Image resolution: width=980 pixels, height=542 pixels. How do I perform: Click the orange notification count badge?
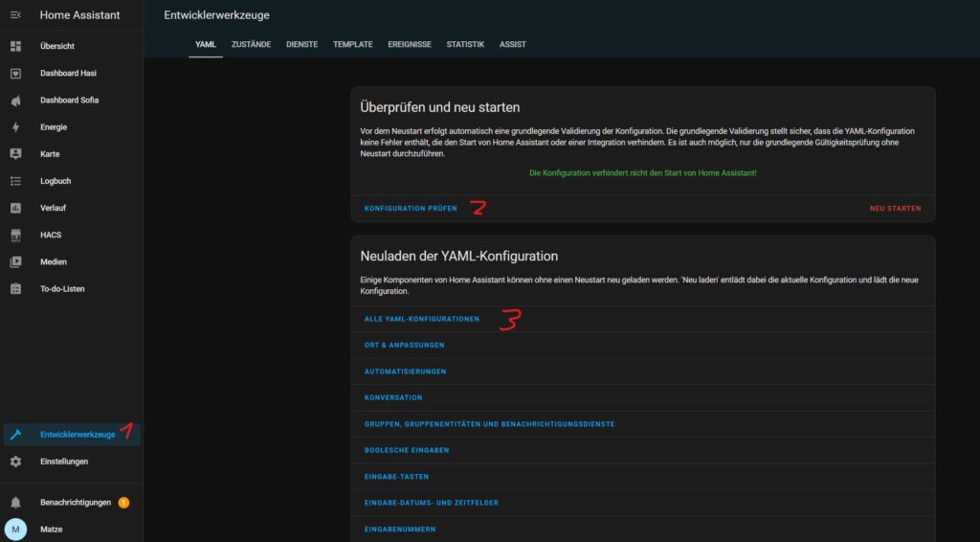point(123,503)
